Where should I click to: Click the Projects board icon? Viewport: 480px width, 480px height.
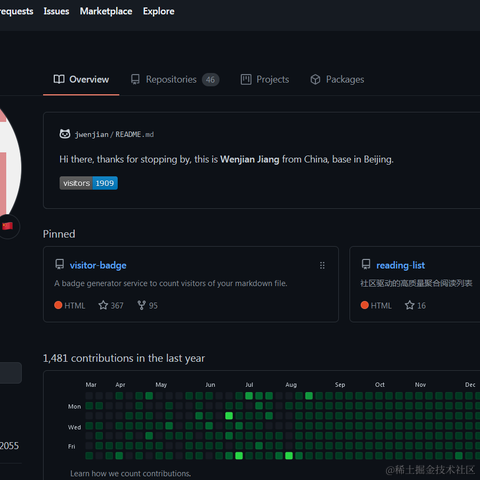(246, 79)
